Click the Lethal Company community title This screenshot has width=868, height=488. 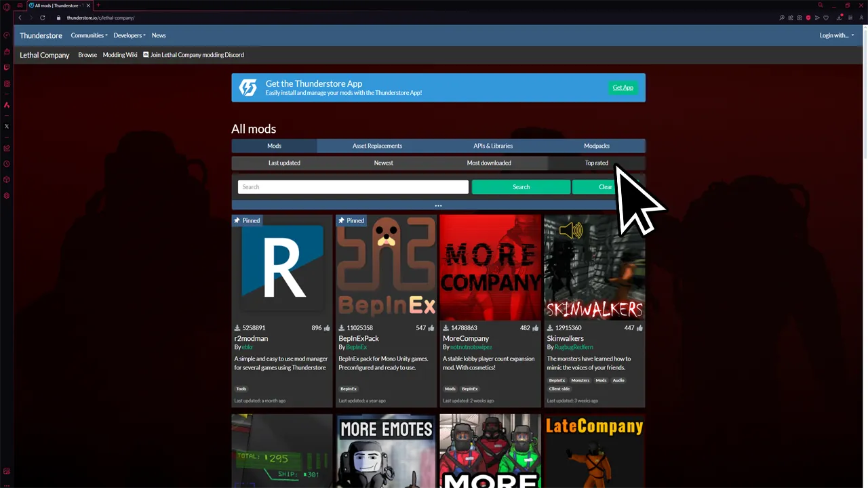(45, 55)
